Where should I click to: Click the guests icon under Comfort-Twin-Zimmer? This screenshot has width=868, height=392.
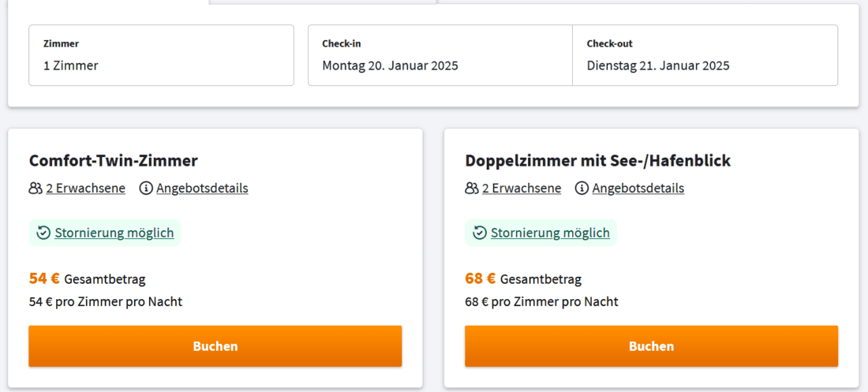pos(36,189)
